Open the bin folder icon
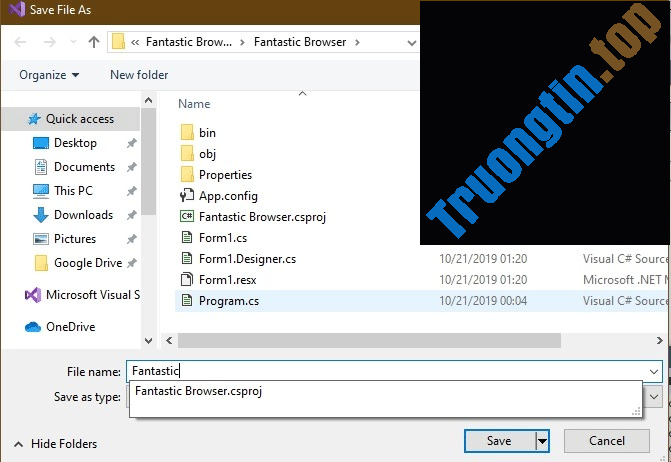 186,132
